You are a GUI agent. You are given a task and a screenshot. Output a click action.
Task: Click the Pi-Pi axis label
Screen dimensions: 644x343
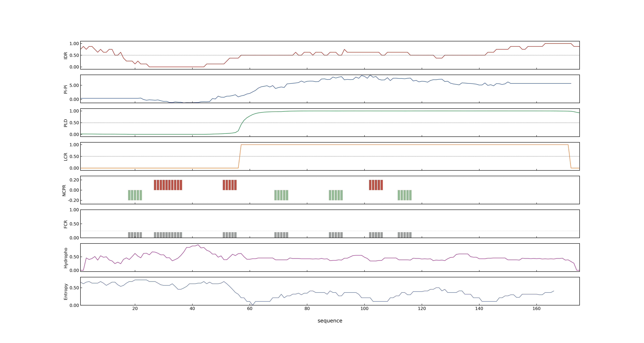(66, 89)
